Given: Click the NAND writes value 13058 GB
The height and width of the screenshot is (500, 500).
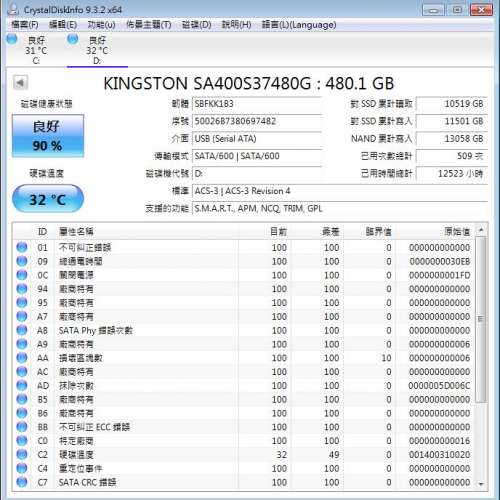Looking at the screenshot, I should pyautogui.click(x=452, y=138).
